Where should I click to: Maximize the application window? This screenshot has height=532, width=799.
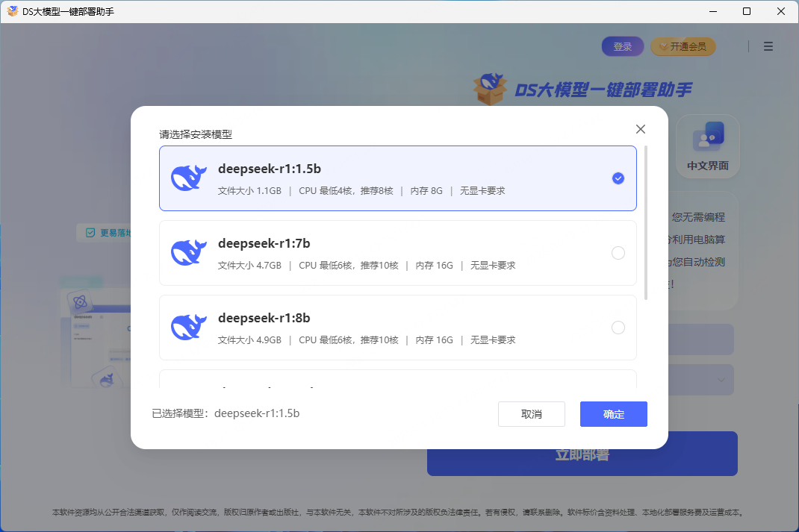point(747,11)
